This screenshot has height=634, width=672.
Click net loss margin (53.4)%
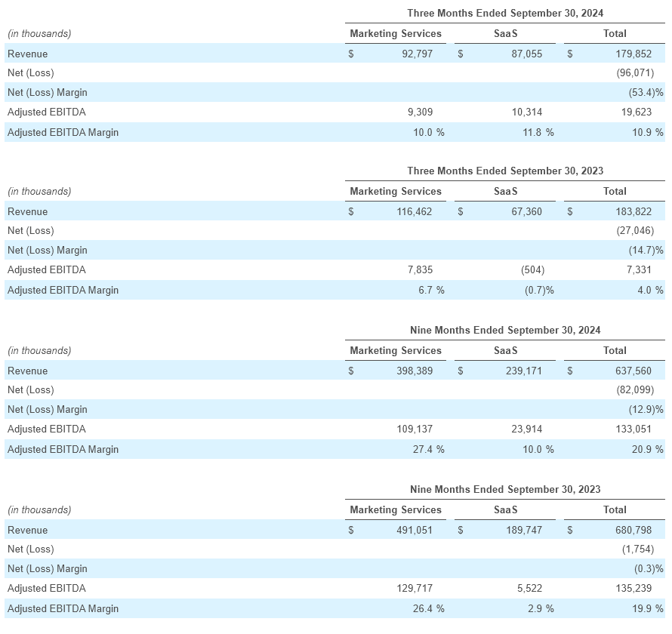pyautogui.click(x=646, y=93)
